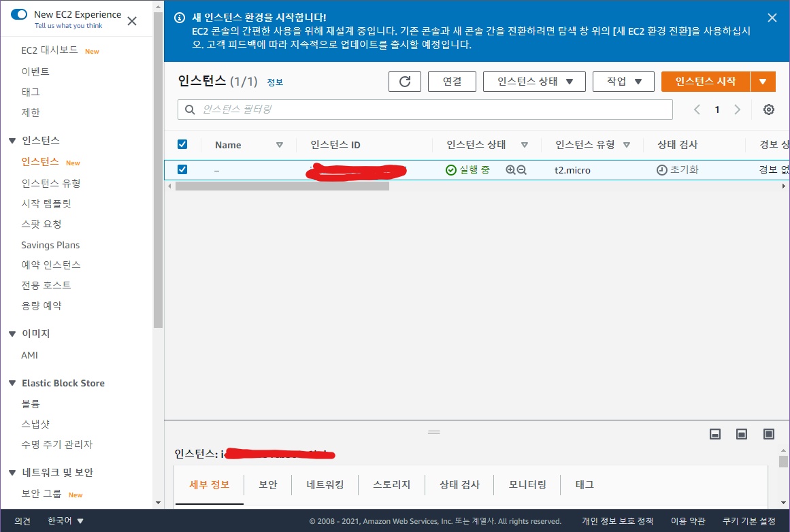Switch to the 네트워킹 tab
This screenshot has width=790, height=532.
[x=325, y=484]
